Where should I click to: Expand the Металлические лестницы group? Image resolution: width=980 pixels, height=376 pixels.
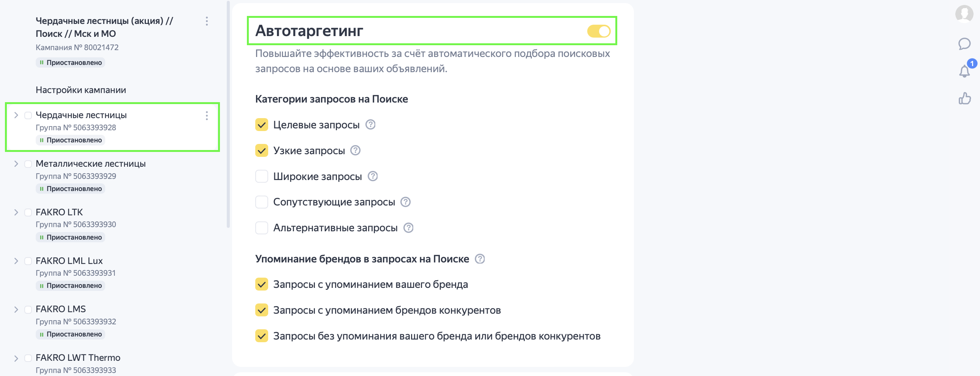coord(16,164)
